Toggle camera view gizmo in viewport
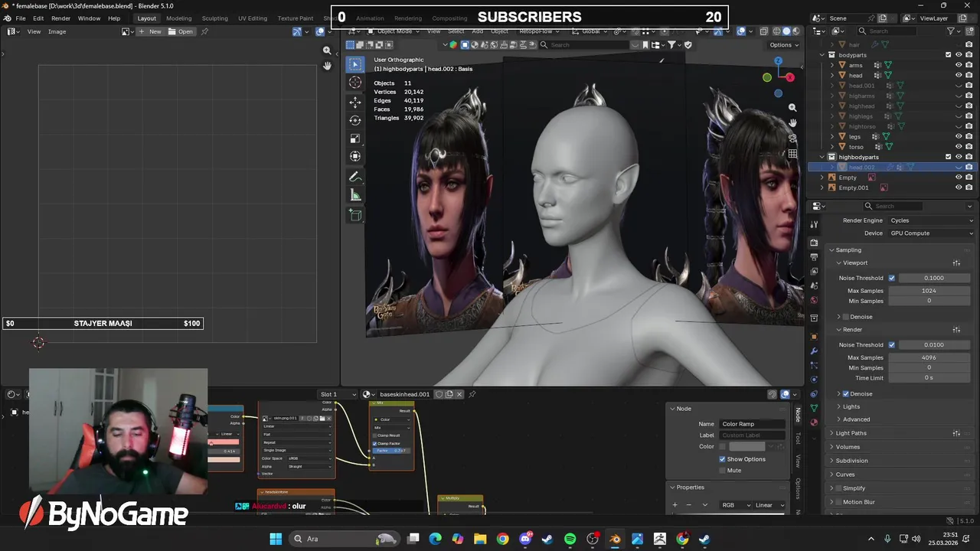Viewport: 980px width, 551px height. coord(792,139)
